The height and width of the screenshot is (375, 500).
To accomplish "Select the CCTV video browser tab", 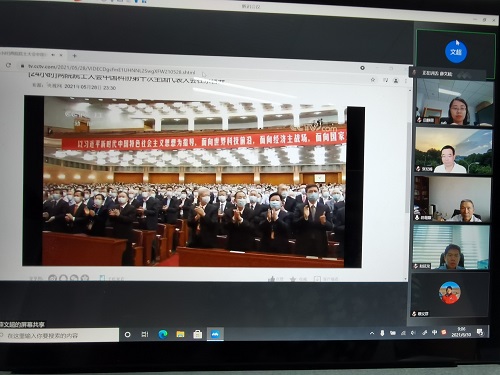I will [28, 54].
